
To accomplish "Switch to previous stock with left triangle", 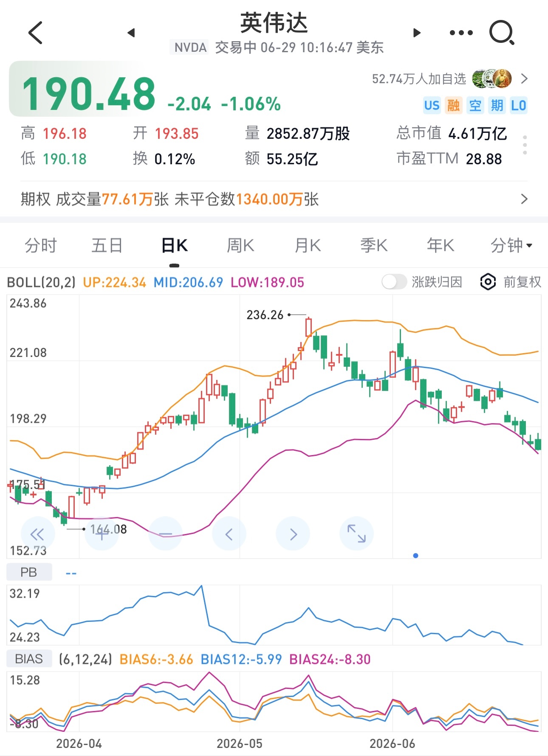I will (x=131, y=33).
